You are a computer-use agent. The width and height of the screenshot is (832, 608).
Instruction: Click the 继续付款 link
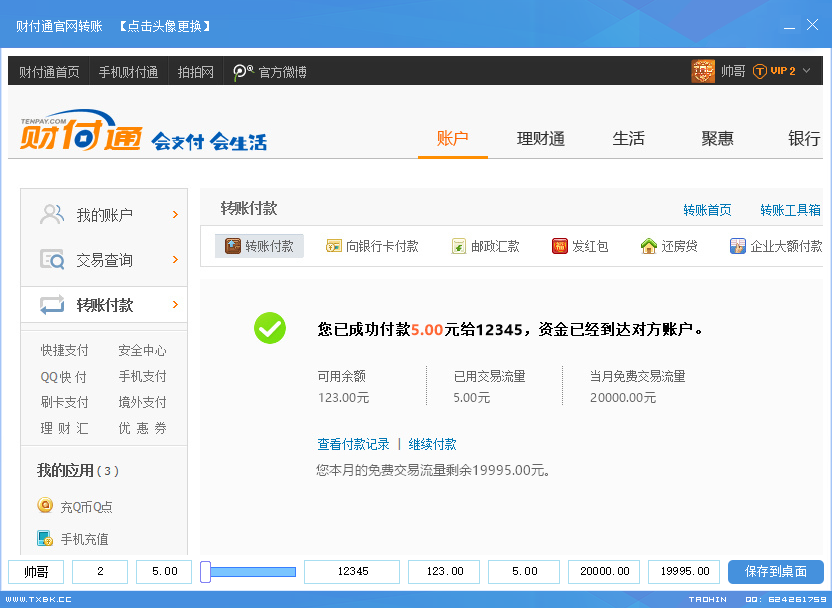[432, 444]
